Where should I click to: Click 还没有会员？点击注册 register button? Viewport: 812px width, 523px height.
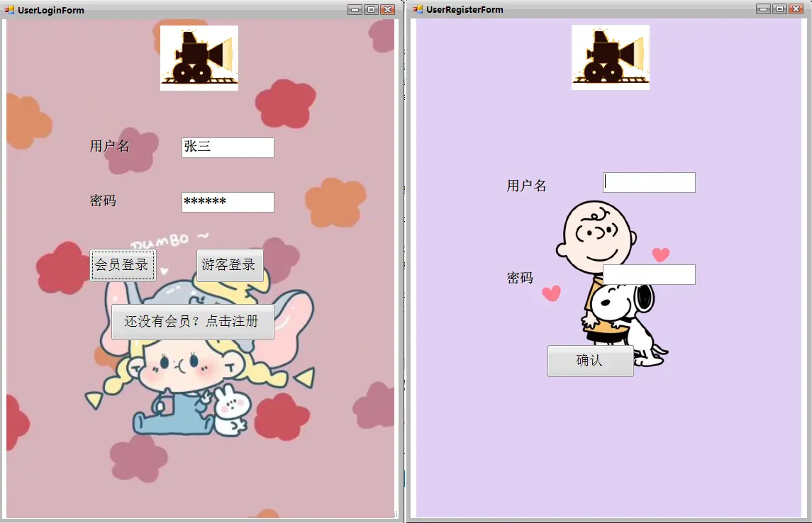tap(192, 322)
